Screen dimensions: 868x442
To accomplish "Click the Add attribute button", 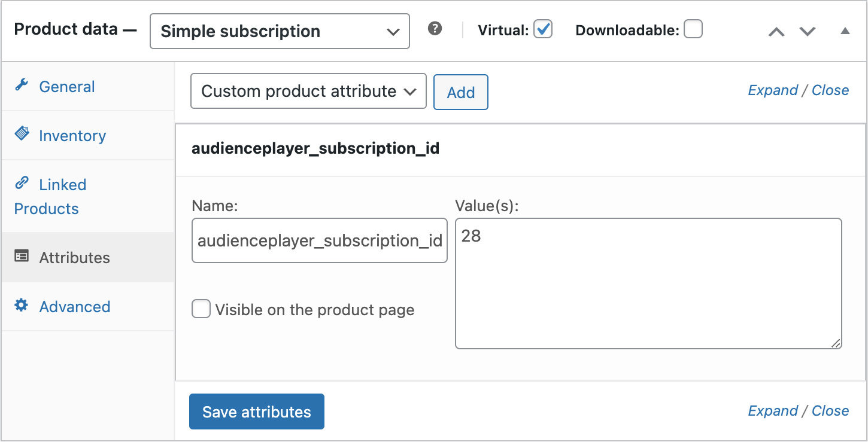I will tap(461, 92).
